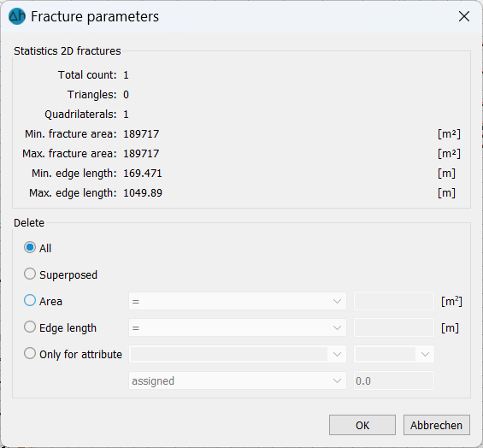Screen dimensions: 483x448
Task: Click the Min. fracture area value 189717
Action: coord(141,134)
